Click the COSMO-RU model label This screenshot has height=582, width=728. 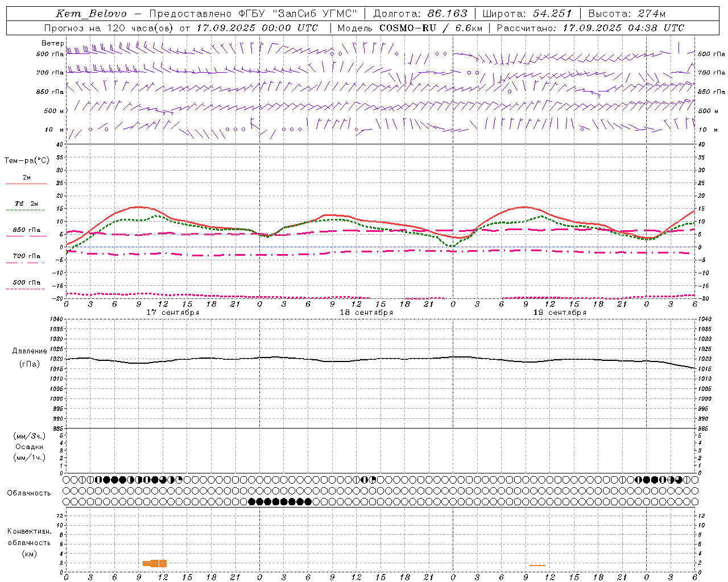[x=408, y=28]
